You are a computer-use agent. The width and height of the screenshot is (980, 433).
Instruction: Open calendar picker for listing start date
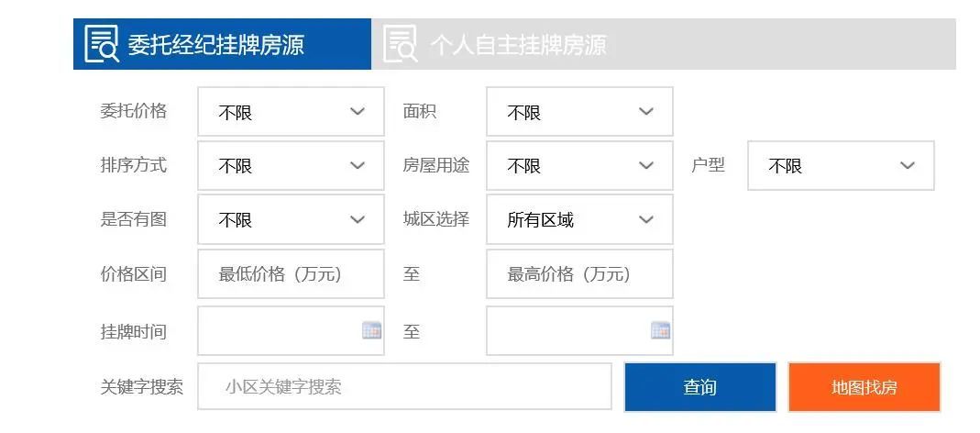pos(371,331)
